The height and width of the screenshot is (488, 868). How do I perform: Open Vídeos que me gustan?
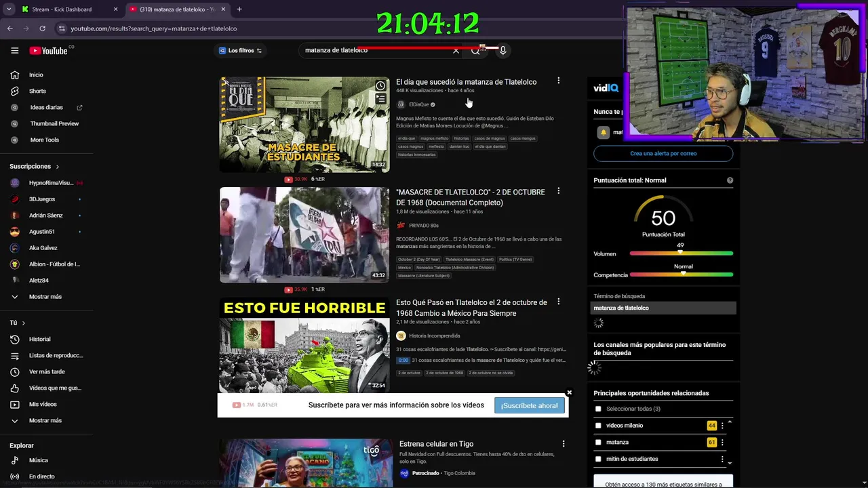pyautogui.click(x=55, y=388)
